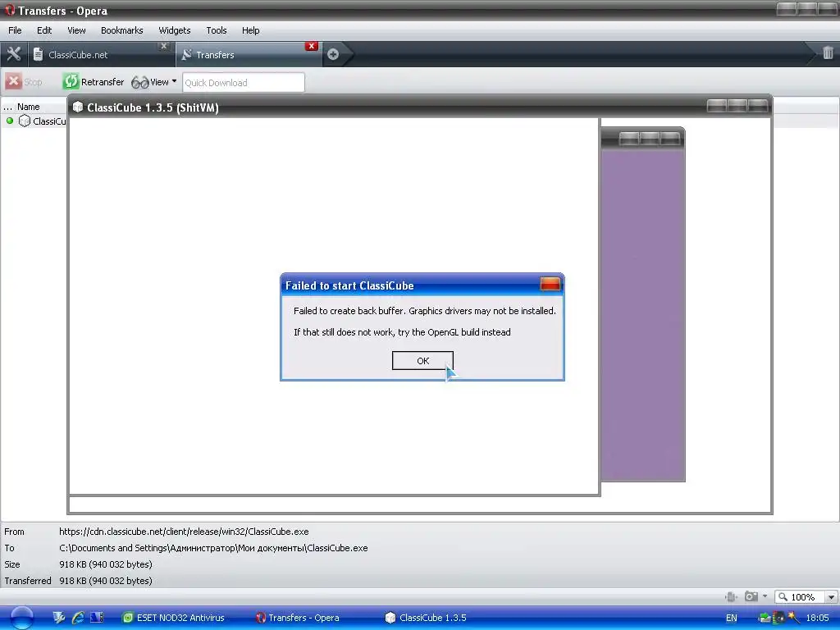Open the Windows Start orb
The height and width of the screenshot is (630, 840).
click(22, 618)
